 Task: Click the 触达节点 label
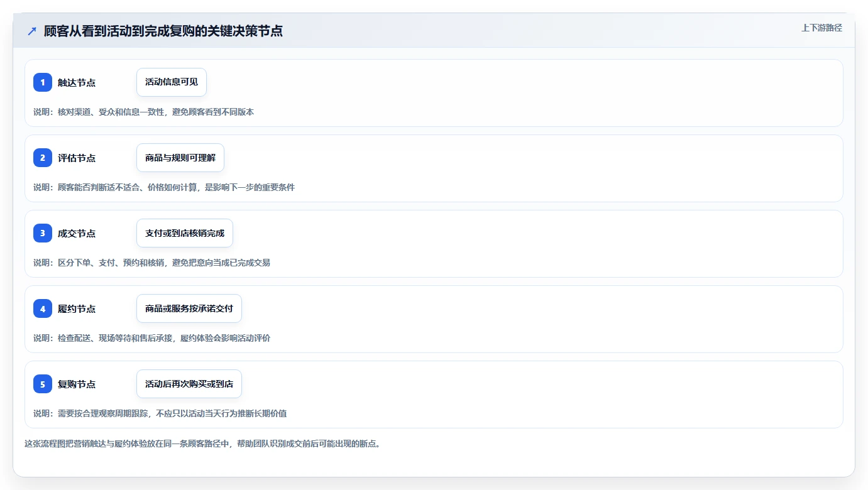click(77, 82)
